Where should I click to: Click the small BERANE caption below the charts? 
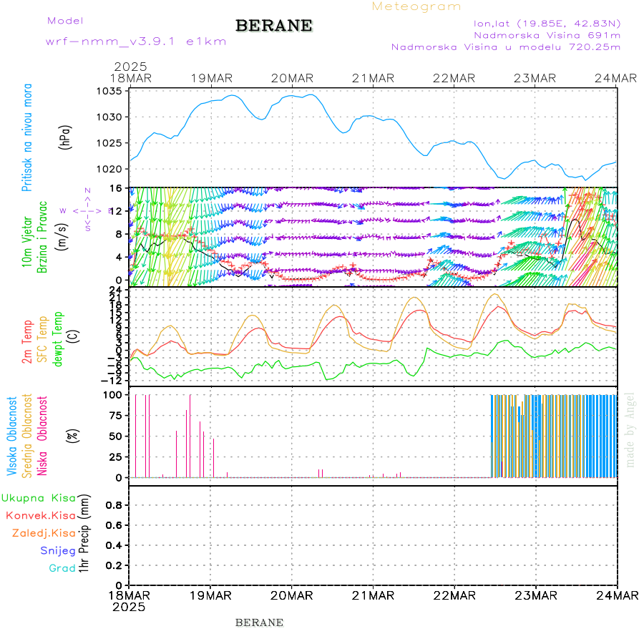(x=259, y=623)
